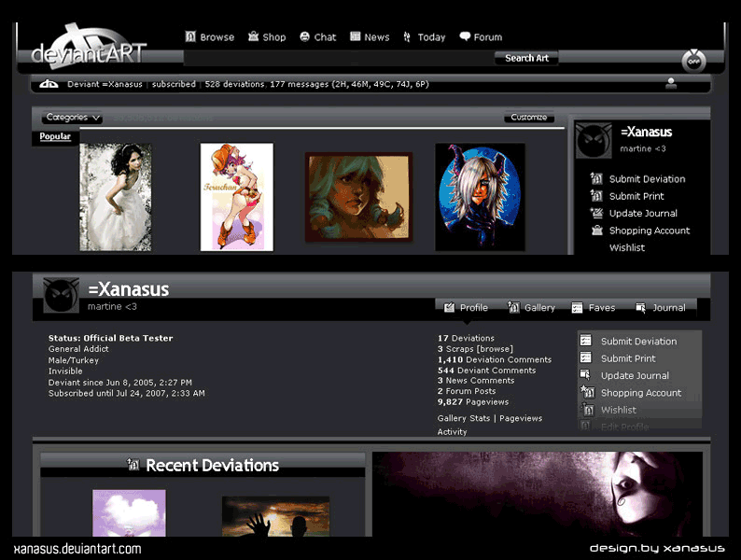Click the =Xanasus name in top sidebar
741x560 pixels.
pyautogui.click(x=646, y=132)
